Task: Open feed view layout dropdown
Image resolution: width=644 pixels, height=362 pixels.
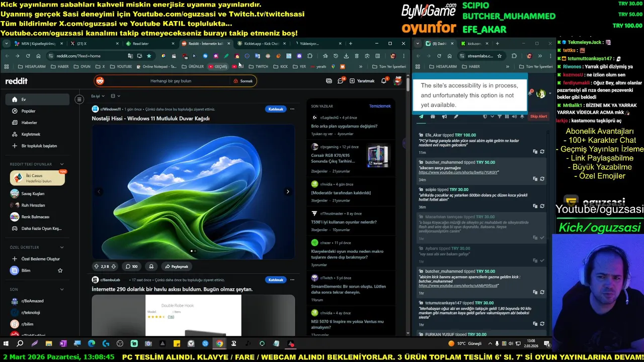Action: [115, 96]
